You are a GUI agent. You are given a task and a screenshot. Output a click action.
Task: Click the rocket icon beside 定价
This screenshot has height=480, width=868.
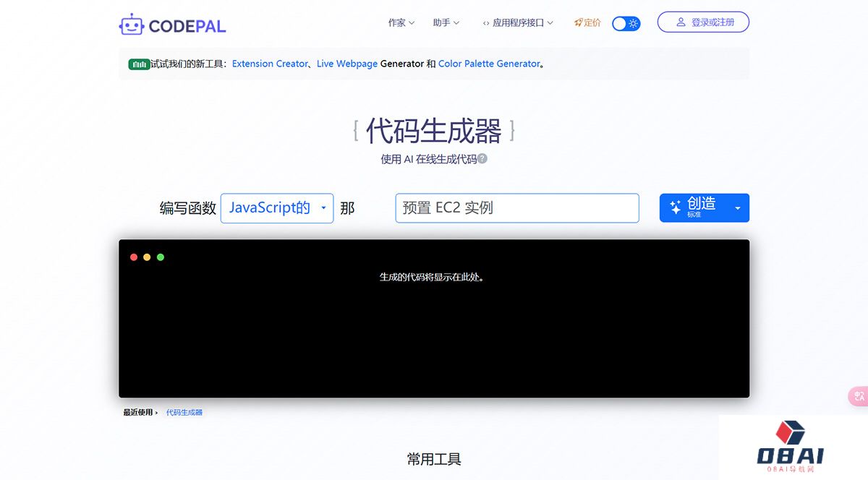click(x=577, y=22)
